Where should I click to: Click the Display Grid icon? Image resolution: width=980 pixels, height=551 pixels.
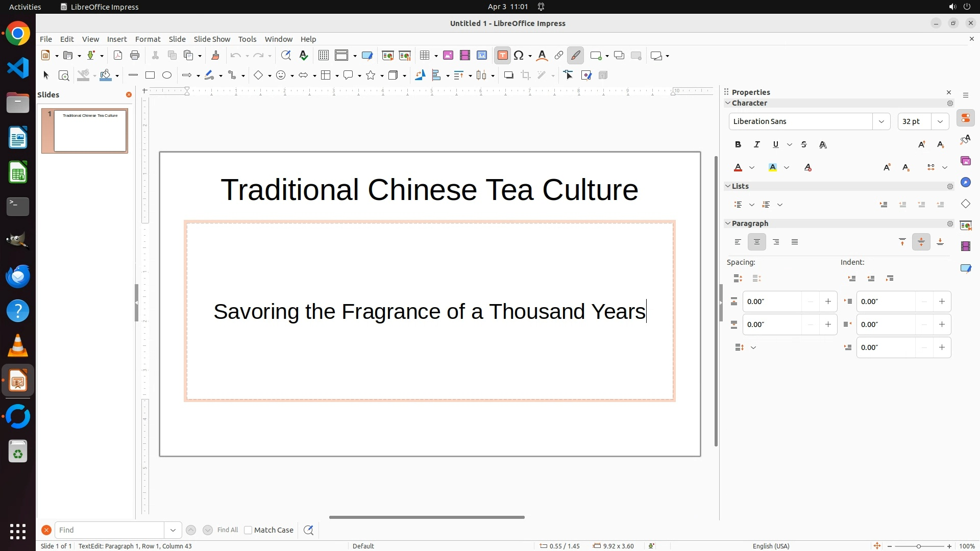(x=323, y=56)
